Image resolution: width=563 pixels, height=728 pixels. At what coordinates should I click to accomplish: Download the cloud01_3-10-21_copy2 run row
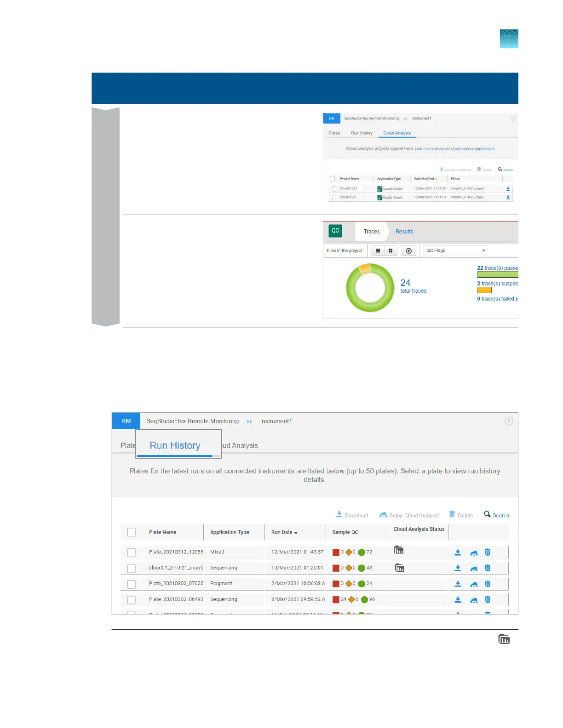pos(458,568)
